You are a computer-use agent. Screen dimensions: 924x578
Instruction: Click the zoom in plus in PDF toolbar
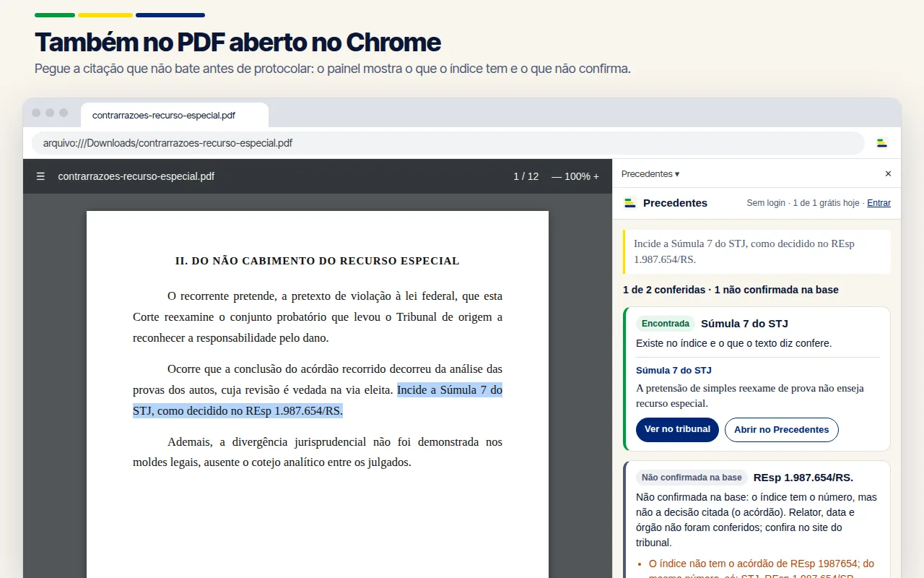(x=596, y=176)
